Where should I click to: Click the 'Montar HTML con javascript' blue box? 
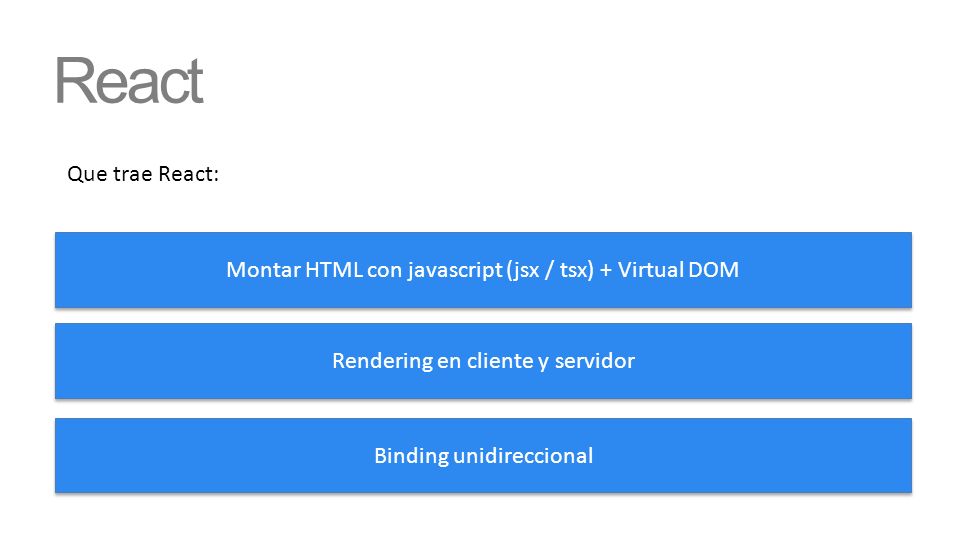click(x=483, y=270)
